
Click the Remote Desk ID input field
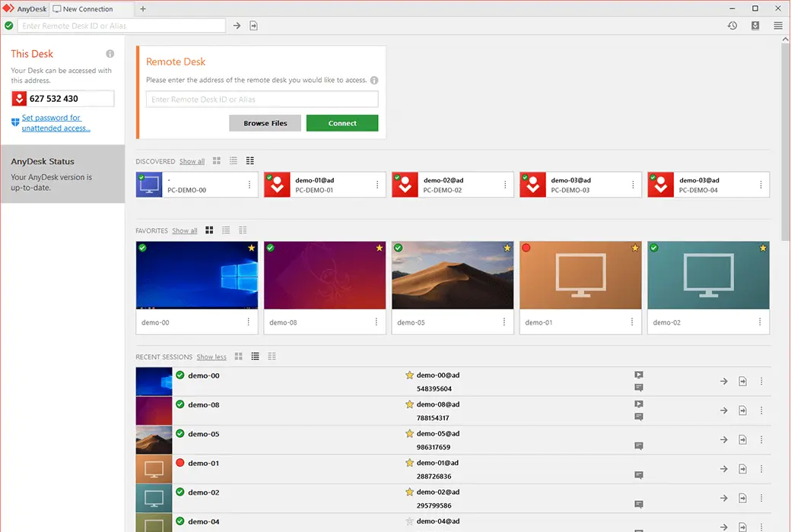coord(262,100)
